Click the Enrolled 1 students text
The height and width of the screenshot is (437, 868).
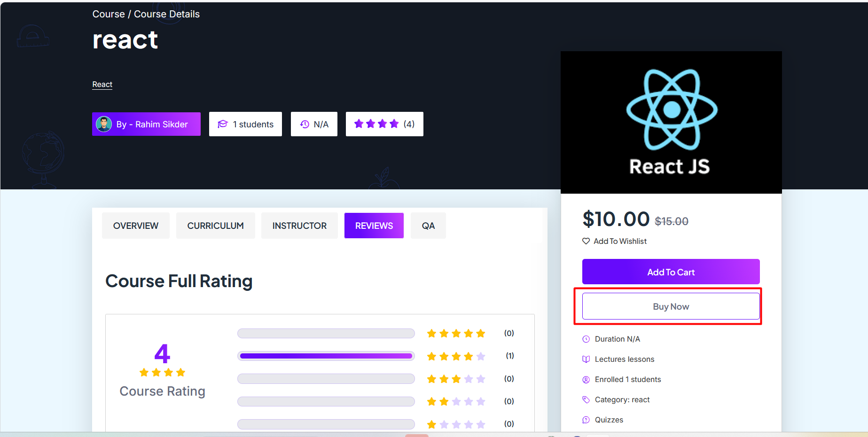click(628, 380)
